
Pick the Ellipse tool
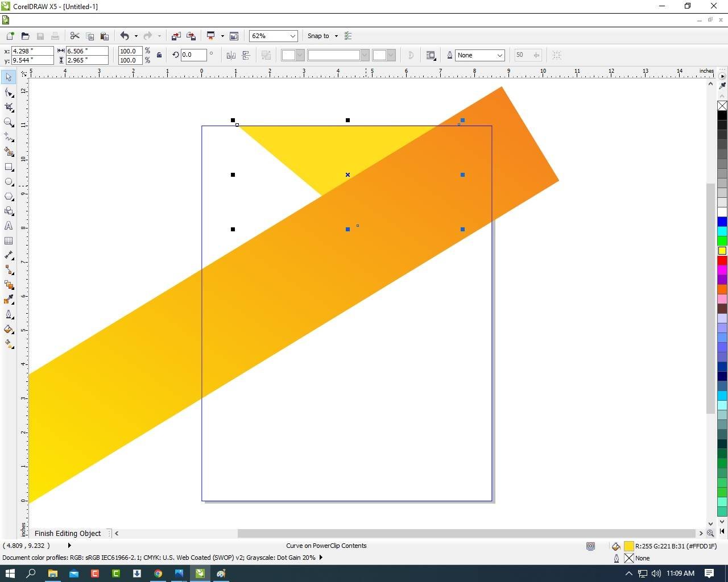point(9,182)
